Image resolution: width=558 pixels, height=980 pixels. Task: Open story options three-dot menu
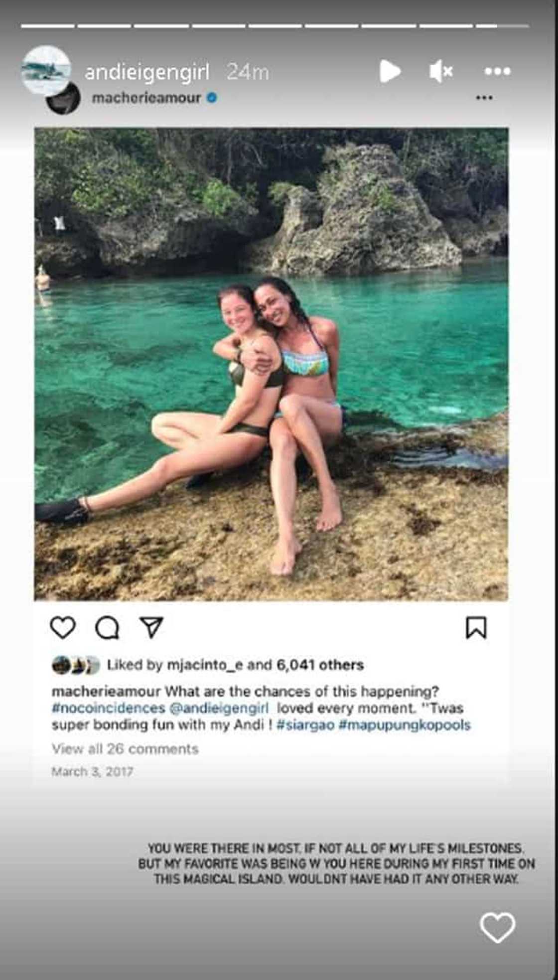coord(497,72)
